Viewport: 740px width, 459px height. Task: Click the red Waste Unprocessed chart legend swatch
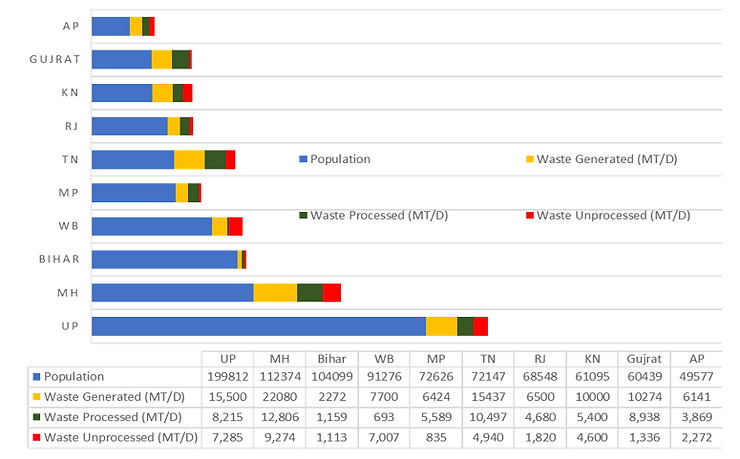[x=530, y=215]
